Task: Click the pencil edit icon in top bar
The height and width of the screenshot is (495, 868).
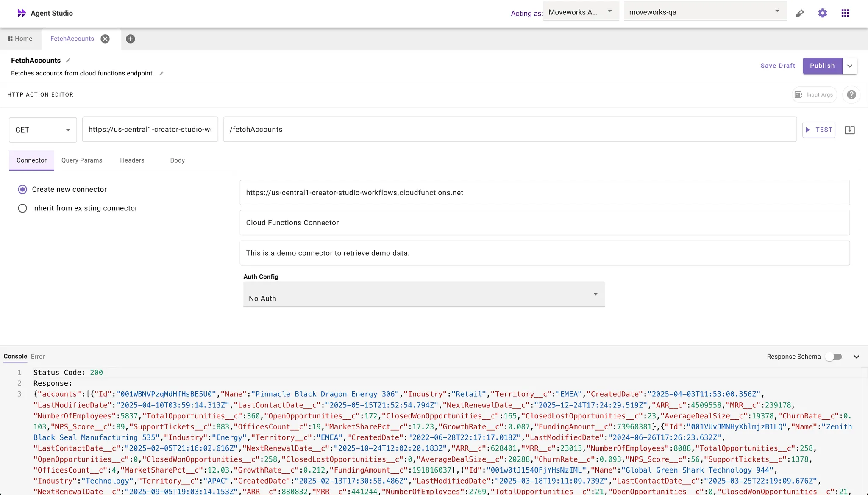Action: click(x=800, y=13)
